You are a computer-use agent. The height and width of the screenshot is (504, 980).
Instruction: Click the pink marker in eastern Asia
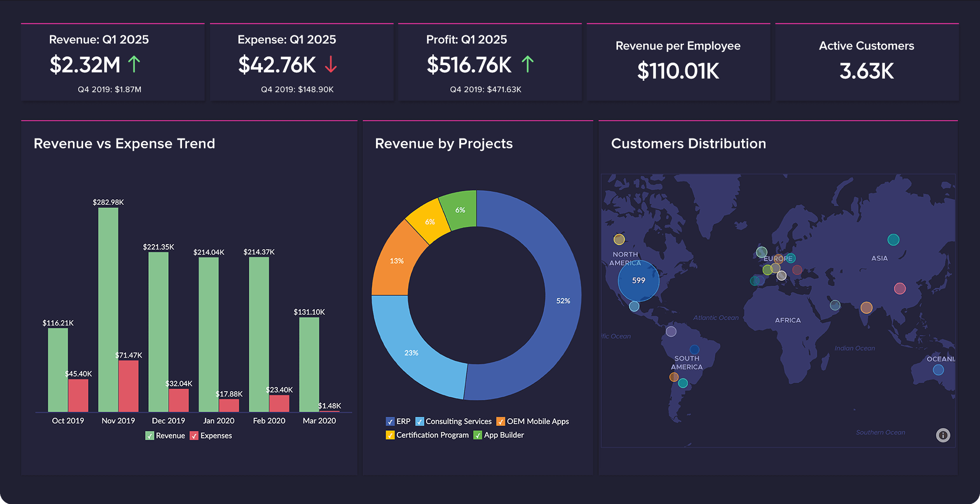tap(900, 289)
